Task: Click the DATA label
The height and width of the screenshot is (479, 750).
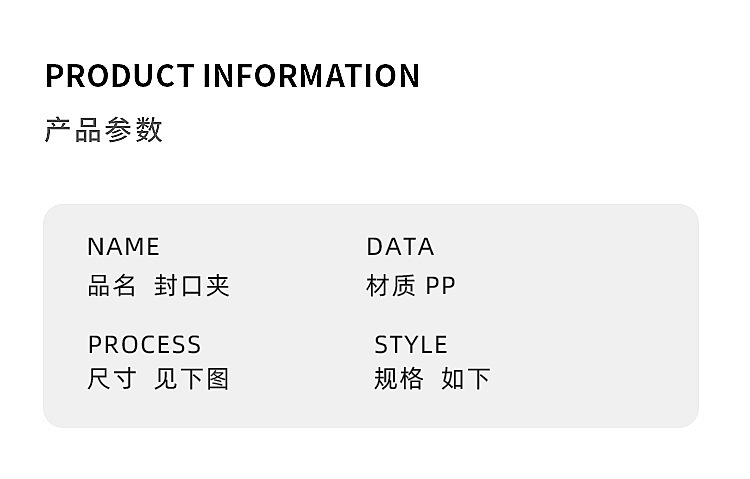Action: 400,247
